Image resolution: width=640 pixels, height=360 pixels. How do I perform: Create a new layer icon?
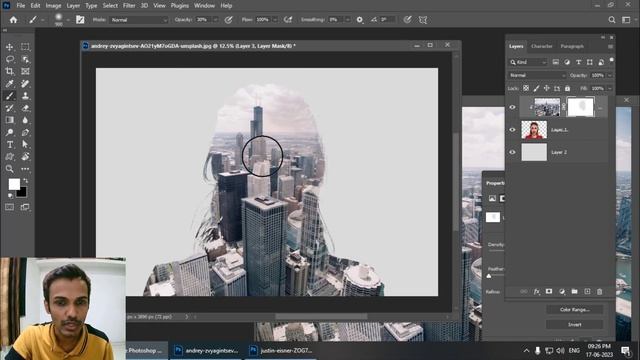[x=587, y=291]
